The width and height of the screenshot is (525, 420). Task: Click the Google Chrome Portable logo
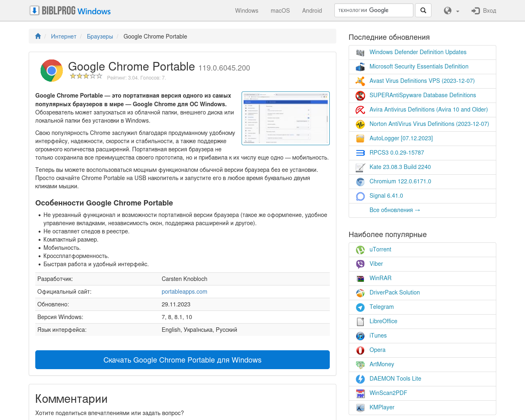tap(52, 71)
